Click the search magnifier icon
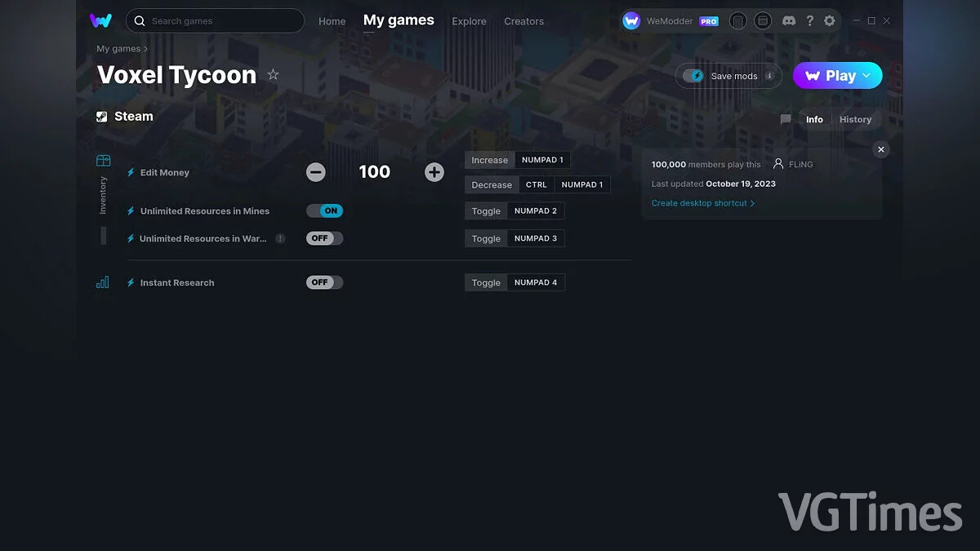 [x=140, y=21]
